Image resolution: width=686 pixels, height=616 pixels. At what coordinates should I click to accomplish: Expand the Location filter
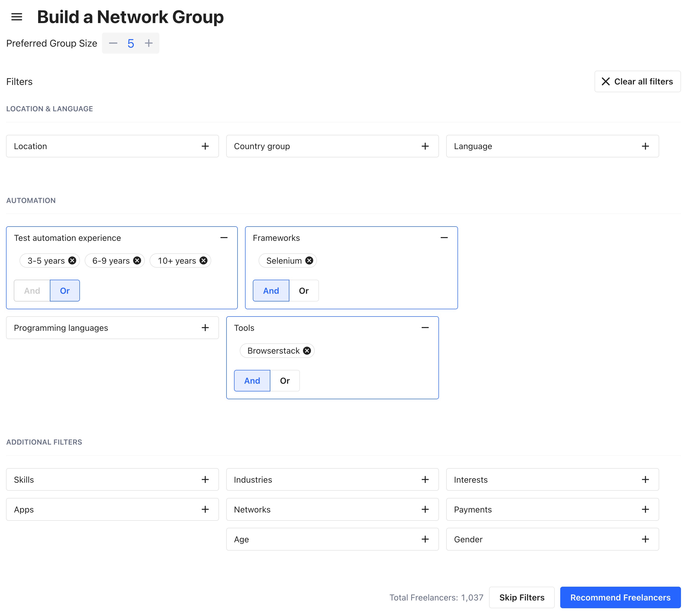(x=205, y=146)
